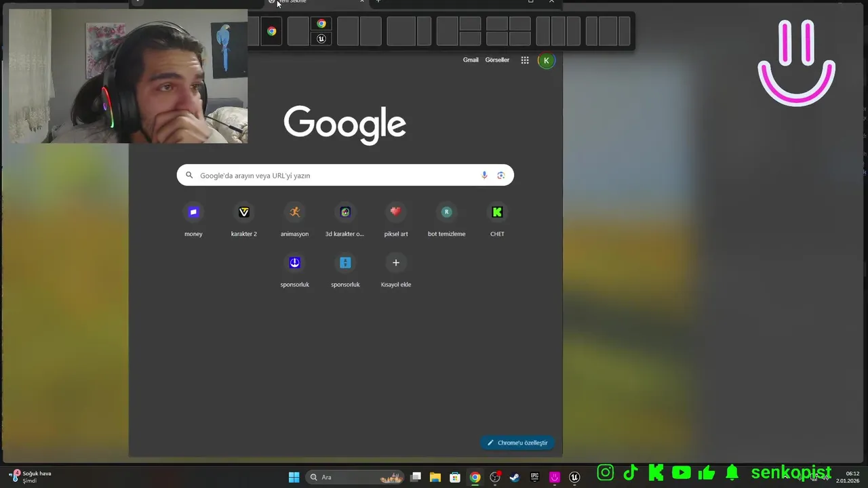
Task: Search by image with the Google Lens icon
Action: point(501,176)
